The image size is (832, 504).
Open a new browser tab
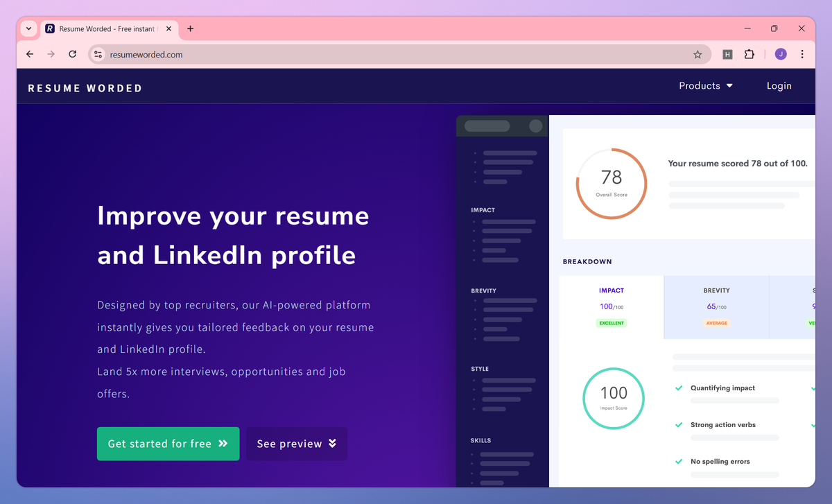click(x=191, y=28)
